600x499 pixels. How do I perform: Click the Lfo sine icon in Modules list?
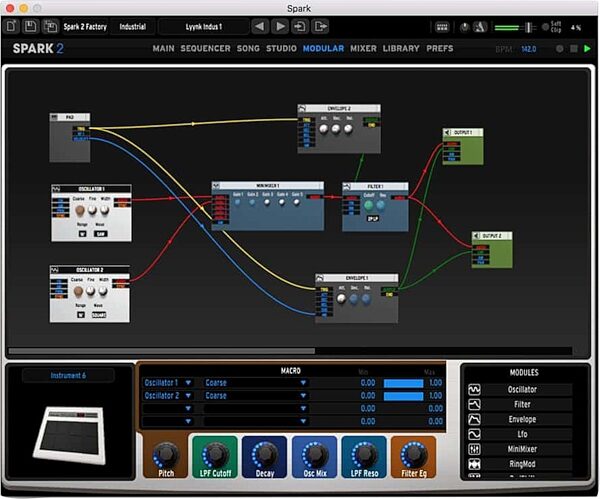point(474,434)
